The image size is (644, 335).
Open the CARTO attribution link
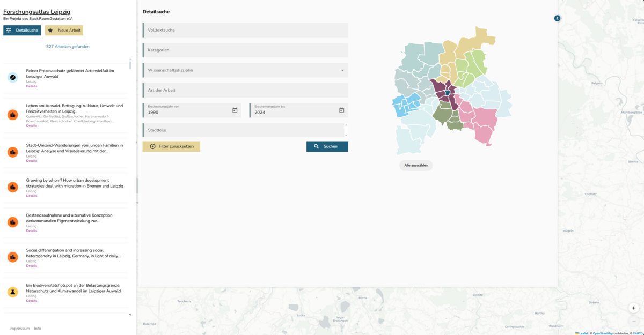tap(638, 333)
